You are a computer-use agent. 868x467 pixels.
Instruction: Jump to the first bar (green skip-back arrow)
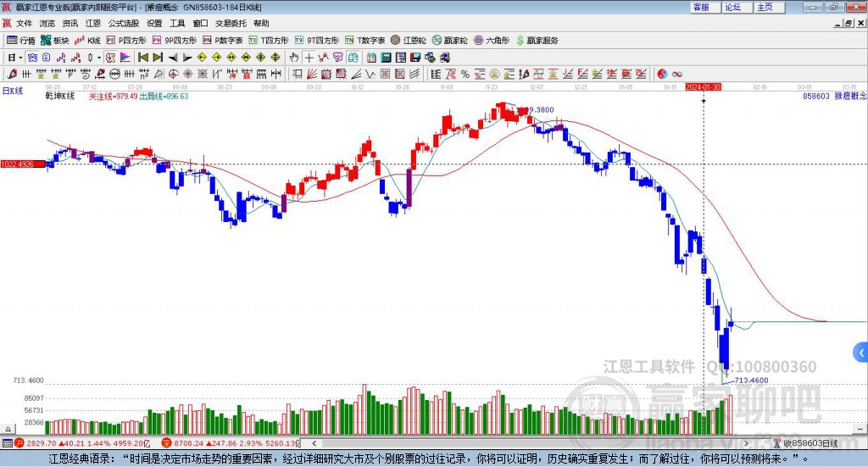(142, 58)
